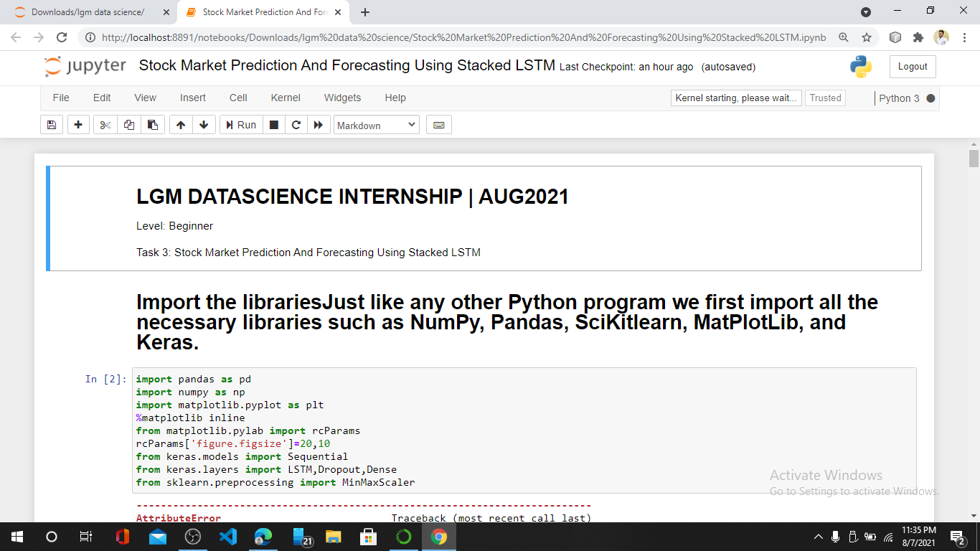
Task: Open the Markdown cell type dropdown
Action: coord(376,124)
